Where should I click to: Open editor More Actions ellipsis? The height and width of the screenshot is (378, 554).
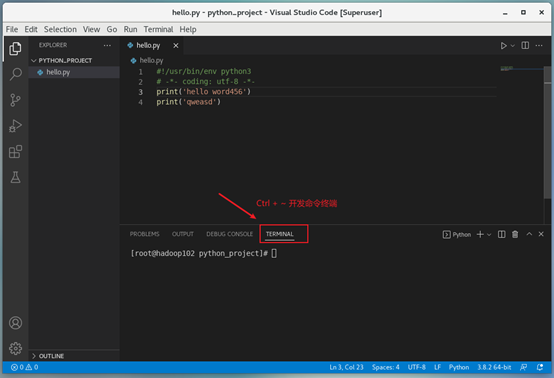(539, 45)
